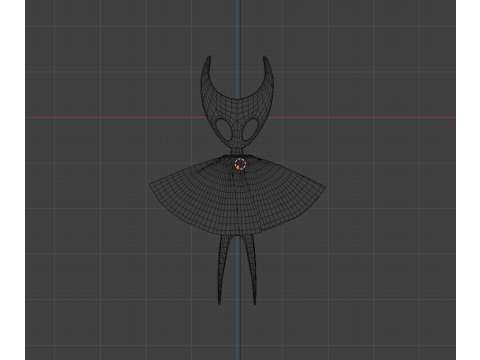Click the right eye hole of the mask

[x=250, y=129]
